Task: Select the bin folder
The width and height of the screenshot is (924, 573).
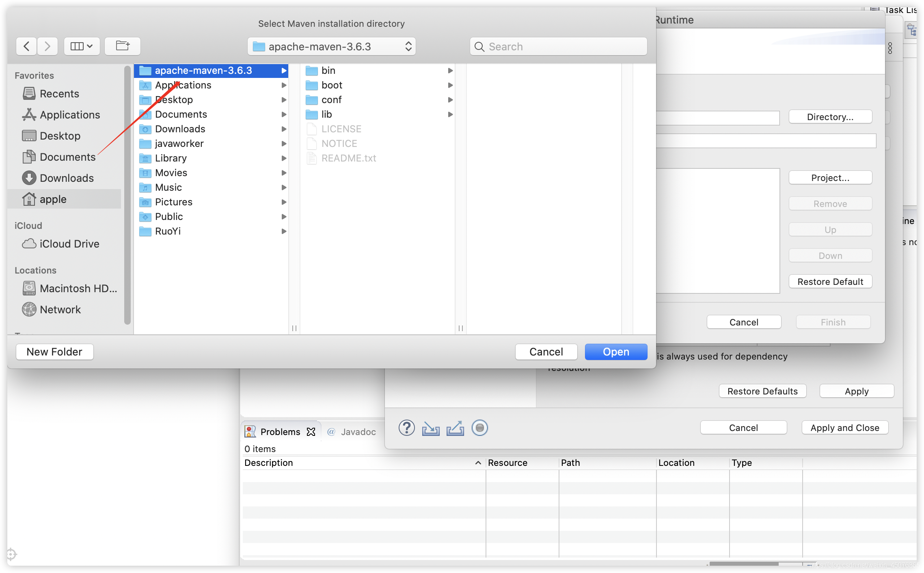Action: (x=378, y=71)
